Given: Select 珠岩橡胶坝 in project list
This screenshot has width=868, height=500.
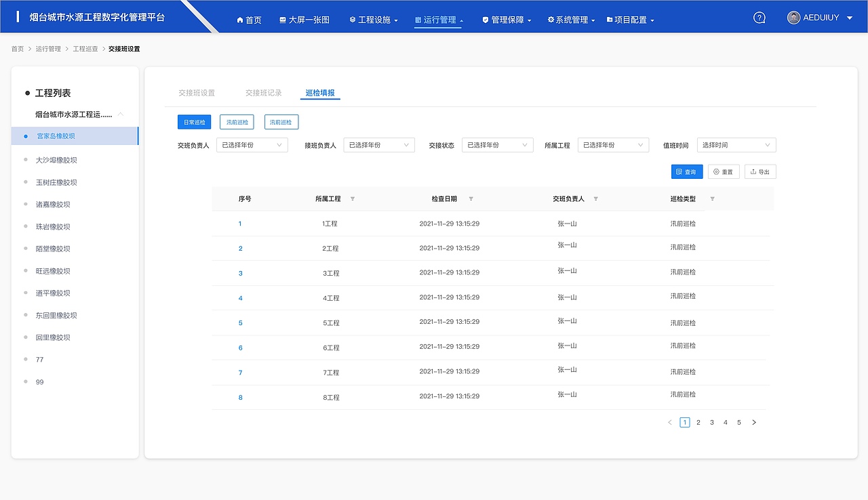Looking at the screenshot, I should [x=53, y=227].
